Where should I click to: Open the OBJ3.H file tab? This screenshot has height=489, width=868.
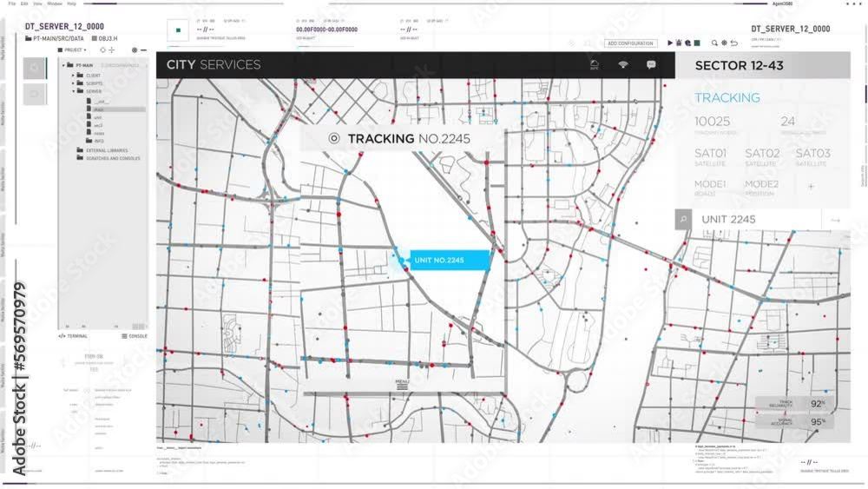105,39
